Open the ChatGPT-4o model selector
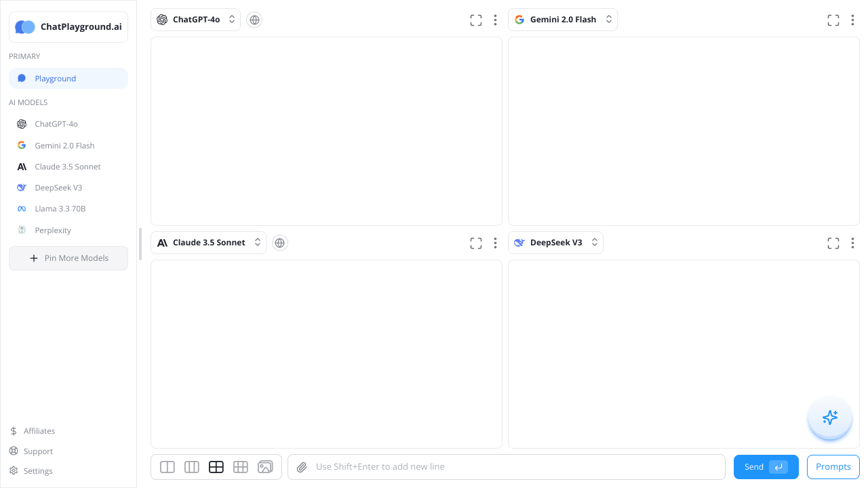 [195, 20]
